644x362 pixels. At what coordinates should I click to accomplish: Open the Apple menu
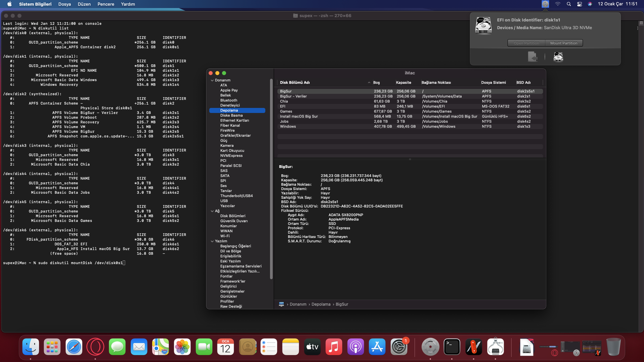(x=9, y=4)
